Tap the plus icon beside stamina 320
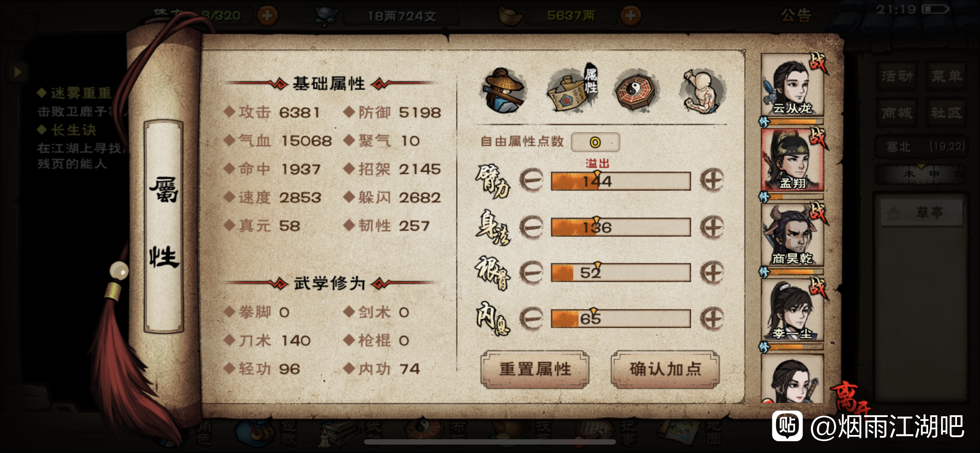 point(267,16)
